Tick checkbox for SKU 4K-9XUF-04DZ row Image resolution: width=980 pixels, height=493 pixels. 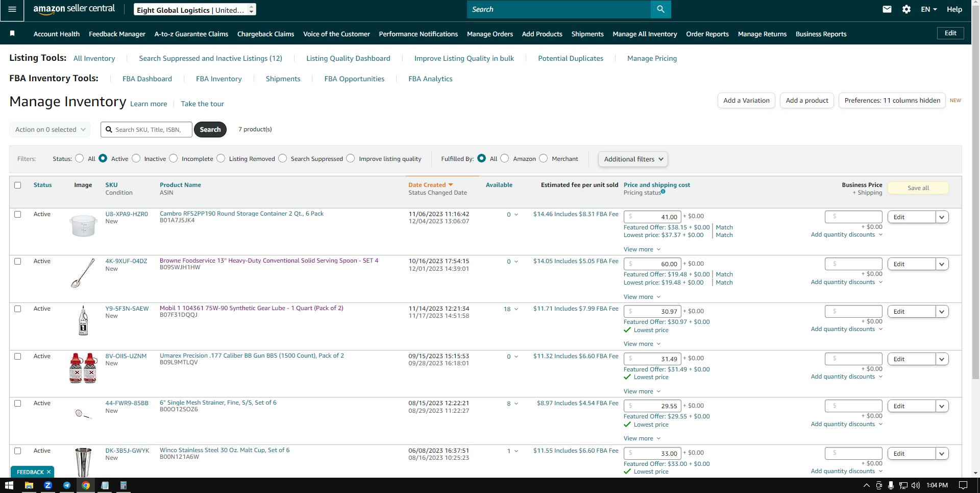(x=18, y=261)
